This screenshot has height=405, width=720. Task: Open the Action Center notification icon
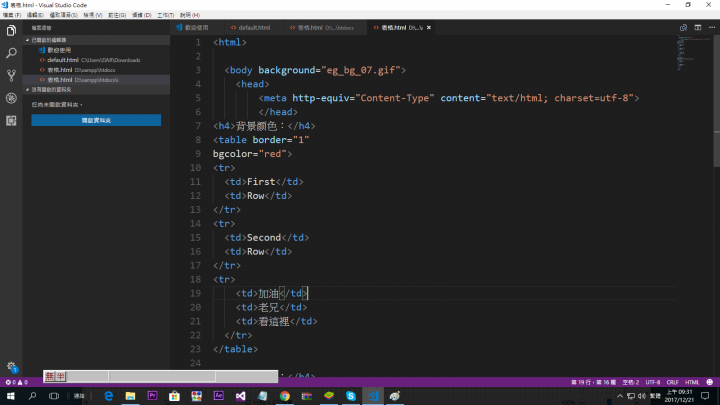(x=705, y=396)
